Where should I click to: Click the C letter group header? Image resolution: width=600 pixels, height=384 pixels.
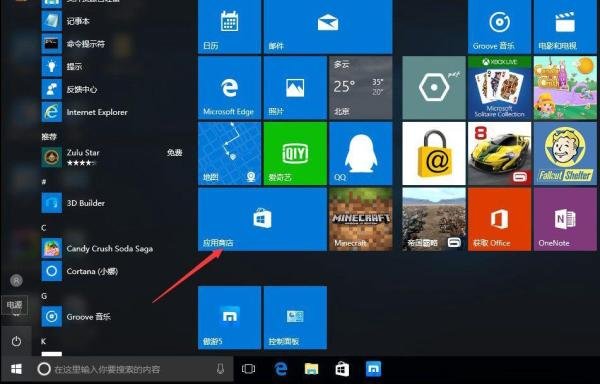pyautogui.click(x=44, y=228)
